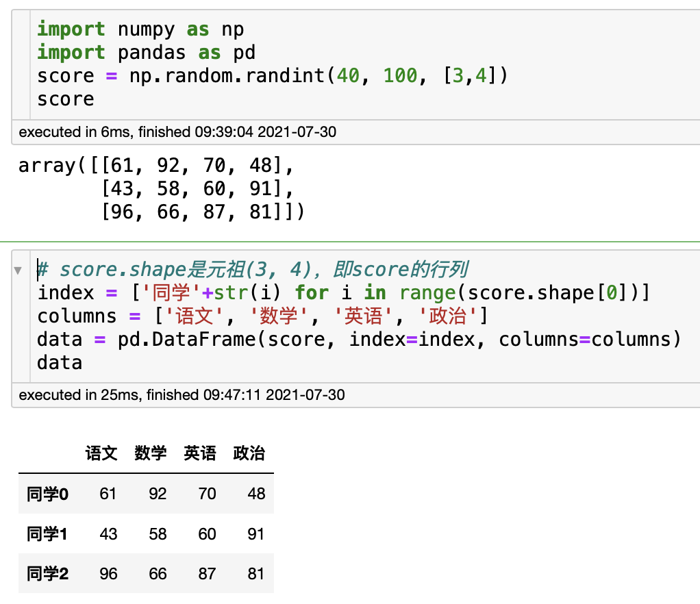This screenshot has height=604, width=700.
Task: Click the array output row starting with 96
Action: pyautogui.click(x=203, y=212)
